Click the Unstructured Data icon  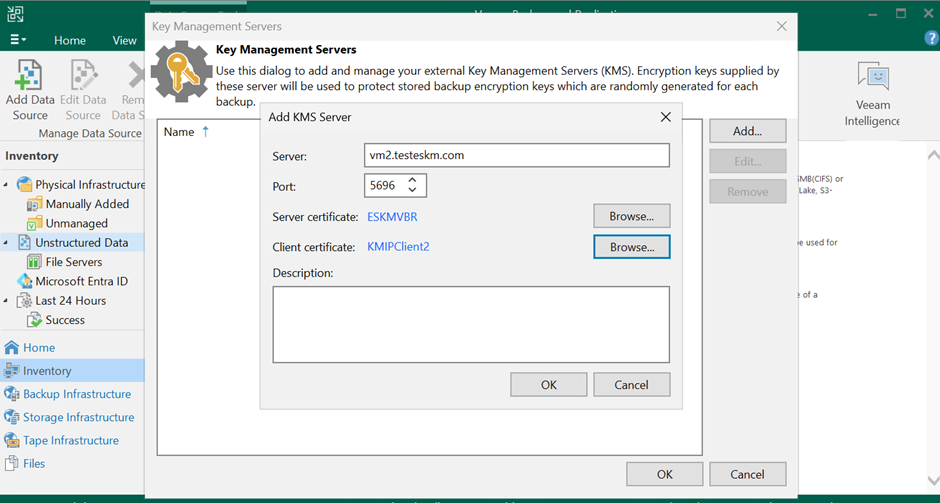click(x=25, y=243)
